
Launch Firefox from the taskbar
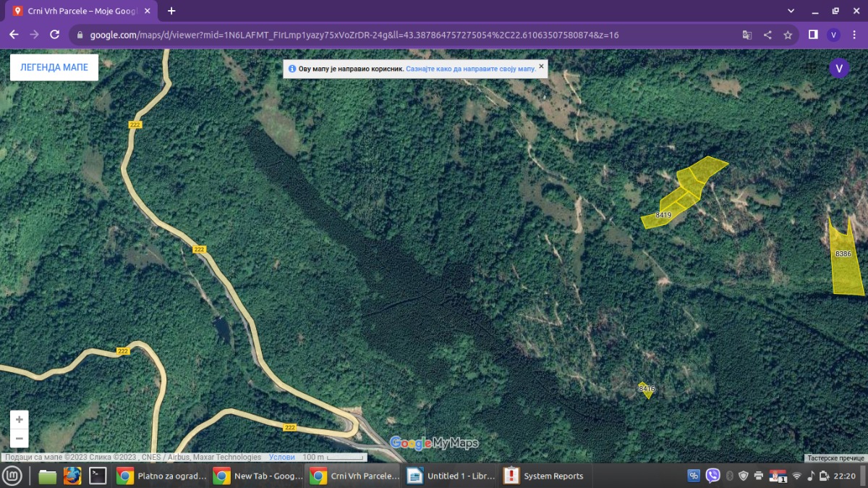(x=72, y=476)
